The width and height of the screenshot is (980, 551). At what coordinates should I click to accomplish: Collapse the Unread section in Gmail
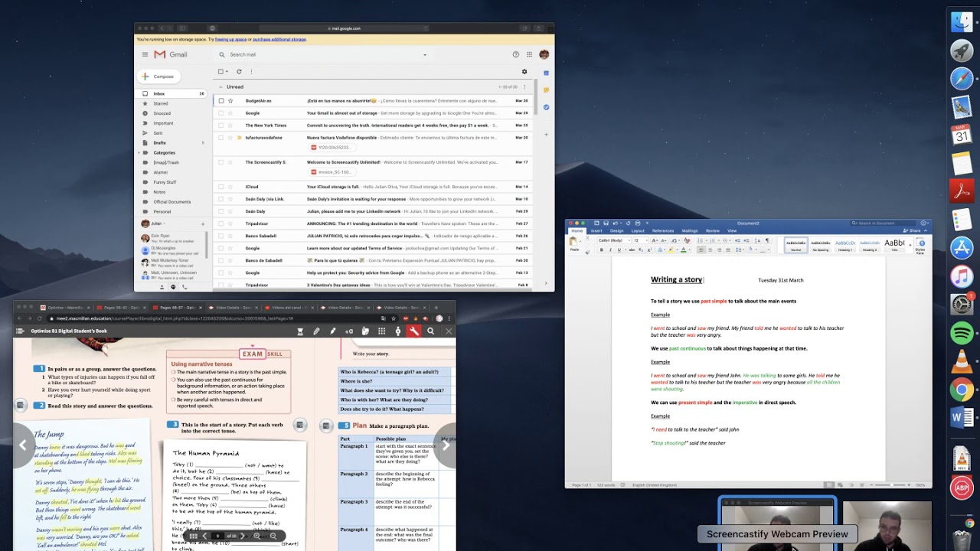[220, 86]
